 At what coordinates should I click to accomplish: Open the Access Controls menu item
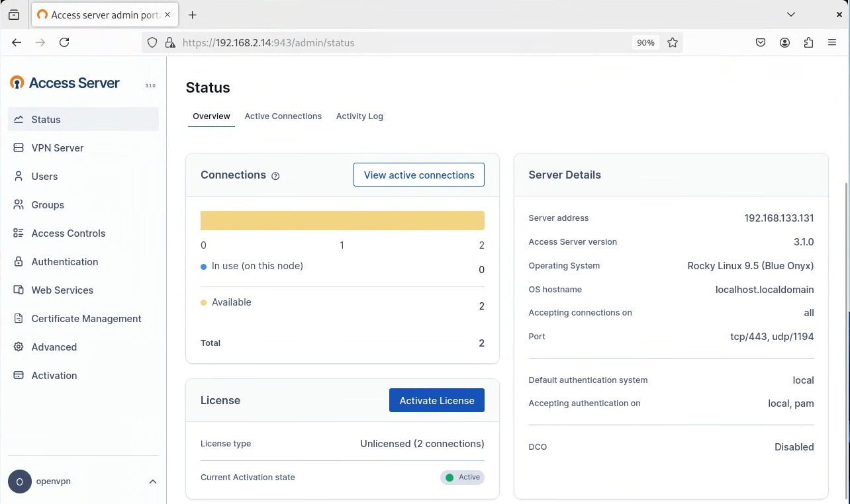(x=83, y=233)
